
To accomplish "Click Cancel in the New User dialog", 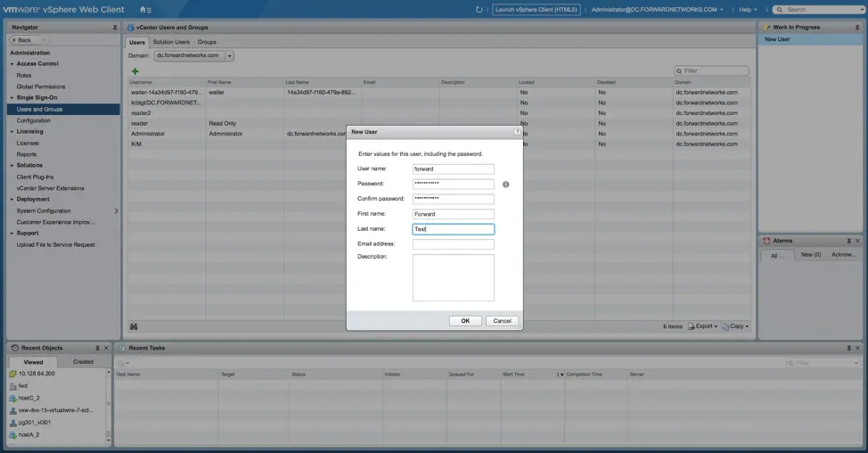I will 502,321.
